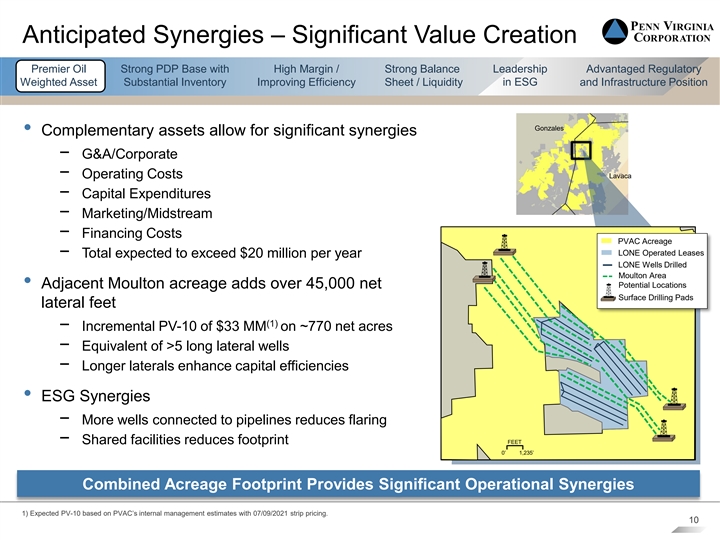Click the LONE Wells Drilled legend line
Viewport: 720px width, 540px height.
point(607,265)
